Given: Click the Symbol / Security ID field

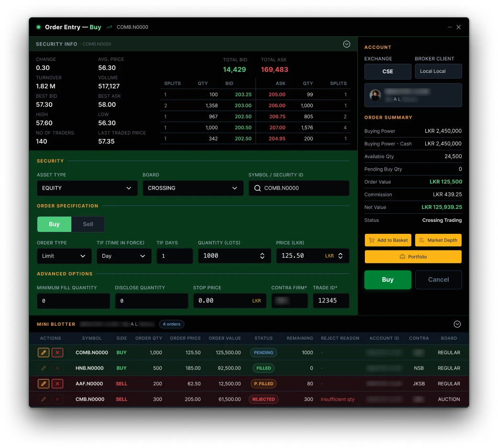Looking at the screenshot, I should 299,188.
